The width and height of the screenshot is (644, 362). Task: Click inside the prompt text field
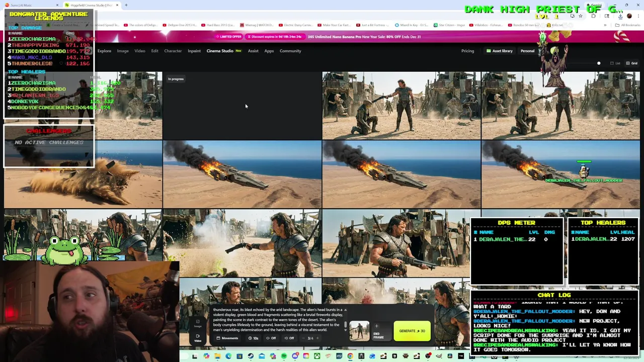point(278,320)
